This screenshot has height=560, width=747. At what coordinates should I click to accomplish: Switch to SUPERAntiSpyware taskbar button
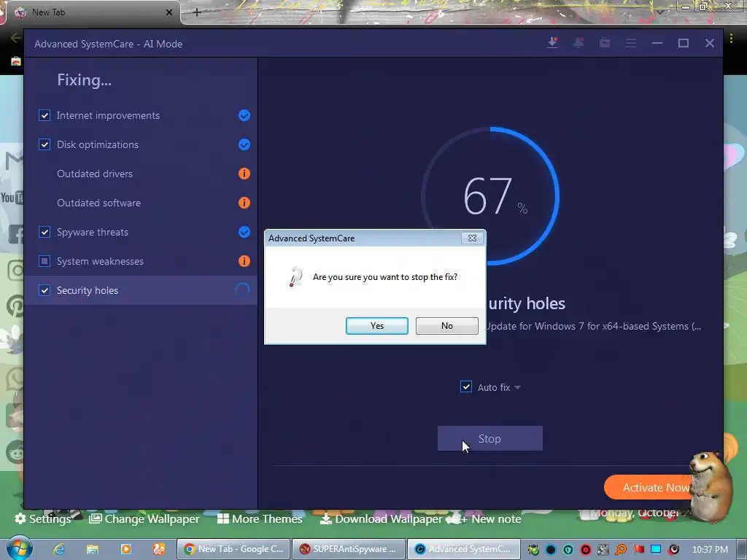(349, 549)
